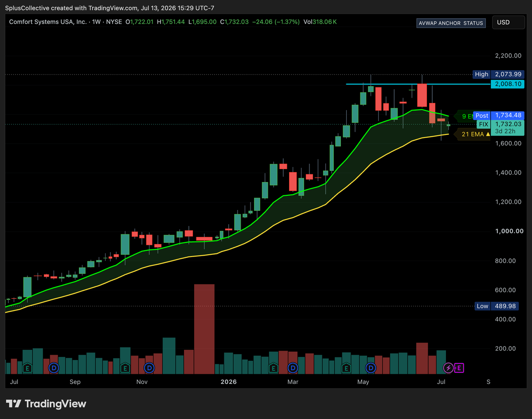The width and height of the screenshot is (532, 419).
Task: Click the purple upcoming earnings E marker
Action: pos(459,368)
